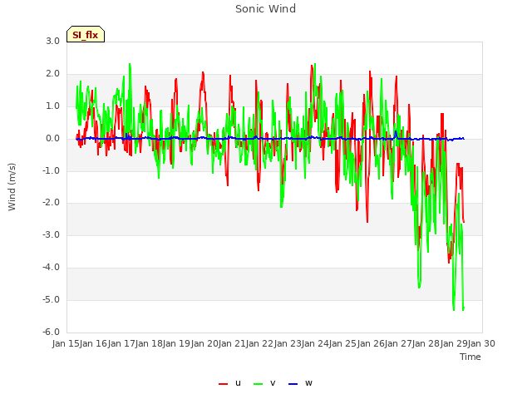The width and height of the screenshot is (532, 399).
Task: Click the Jan 16 x-axis tick label
Action: [93, 343]
